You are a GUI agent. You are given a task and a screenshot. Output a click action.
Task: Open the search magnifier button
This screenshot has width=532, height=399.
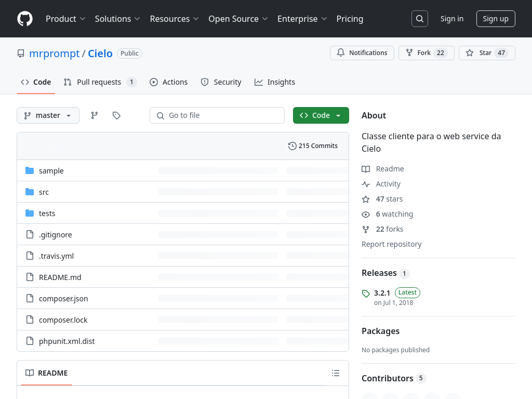click(419, 19)
